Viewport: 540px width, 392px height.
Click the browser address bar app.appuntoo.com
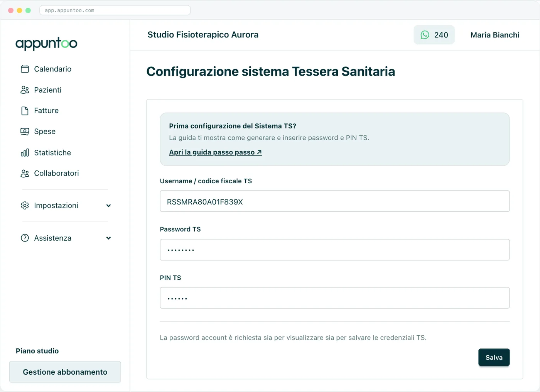pos(115,10)
